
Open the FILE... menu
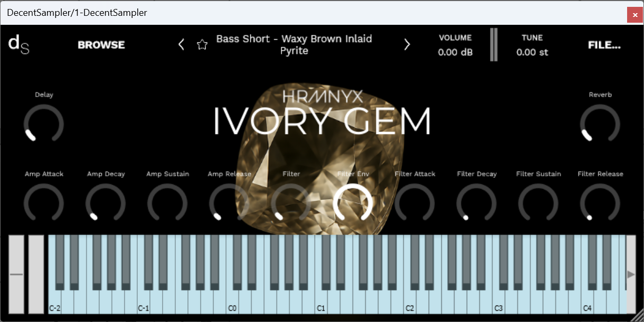point(604,45)
